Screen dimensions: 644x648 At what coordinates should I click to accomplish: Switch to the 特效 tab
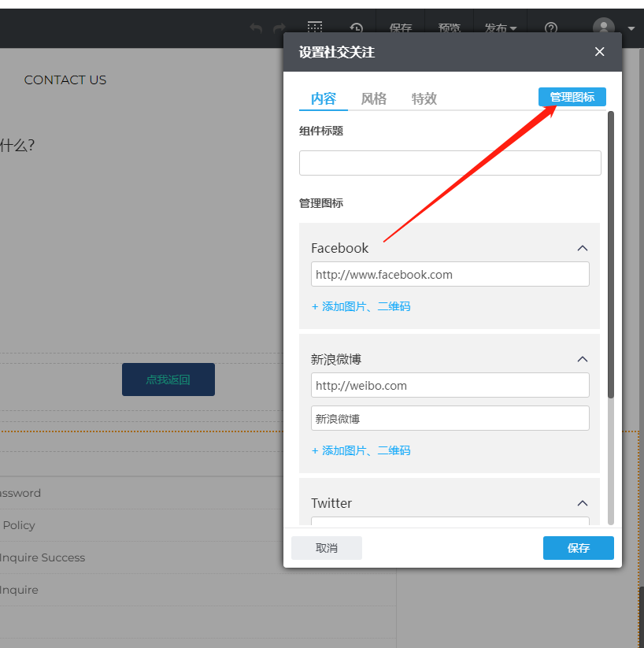click(424, 98)
